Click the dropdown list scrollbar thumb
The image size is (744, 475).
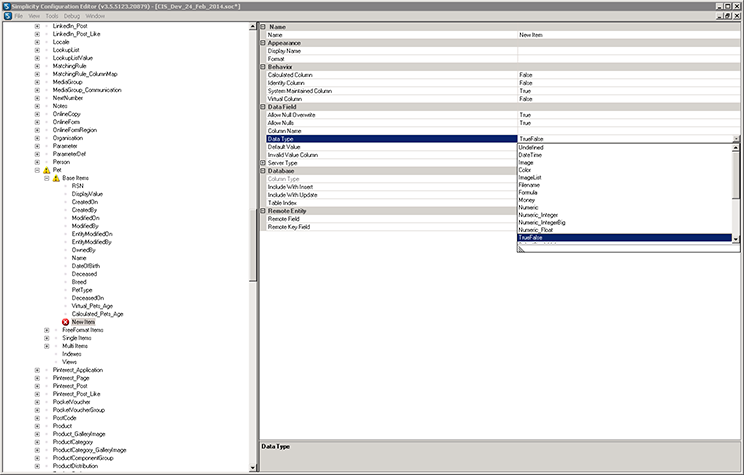[736, 176]
